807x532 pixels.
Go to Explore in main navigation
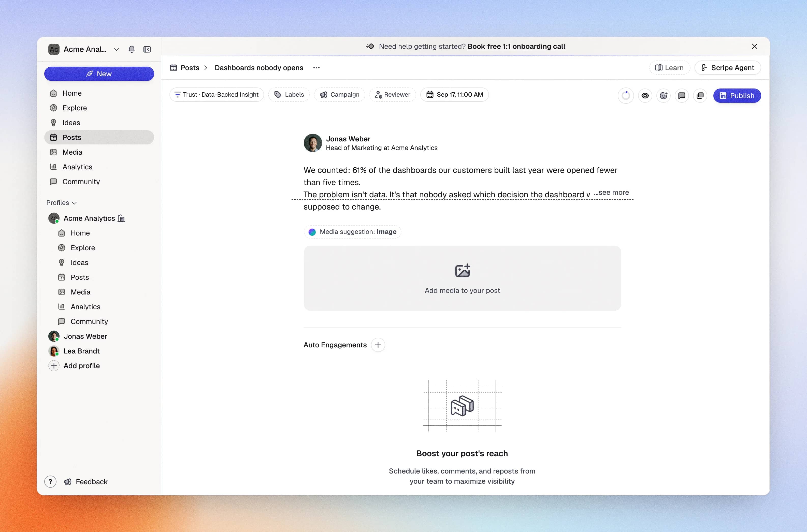(x=99, y=108)
